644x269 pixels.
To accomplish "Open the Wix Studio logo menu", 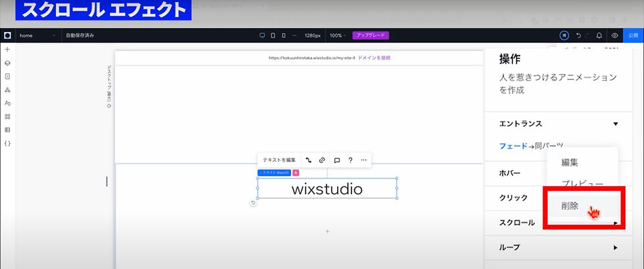I will (7, 35).
